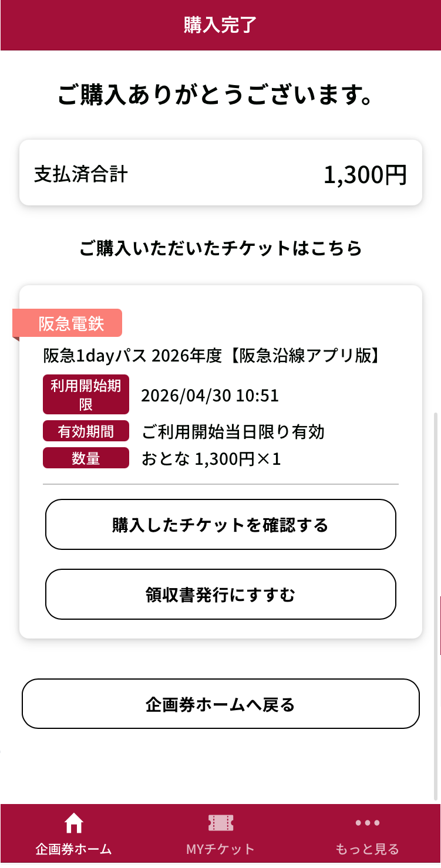Screen dimensions: 441x868
Task: Proceed with 領収書発行にすすむ button
Action: tap(221, 595)
